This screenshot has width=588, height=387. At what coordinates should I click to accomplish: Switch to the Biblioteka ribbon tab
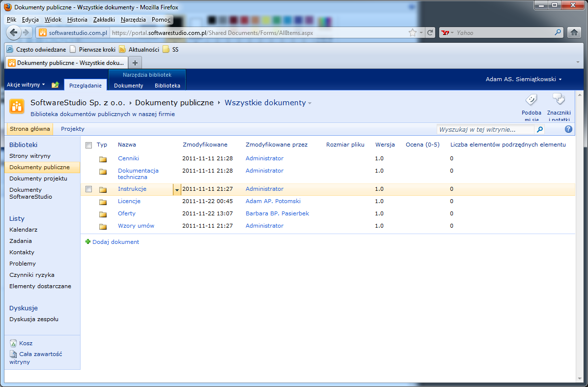click(x=167, y=86)
